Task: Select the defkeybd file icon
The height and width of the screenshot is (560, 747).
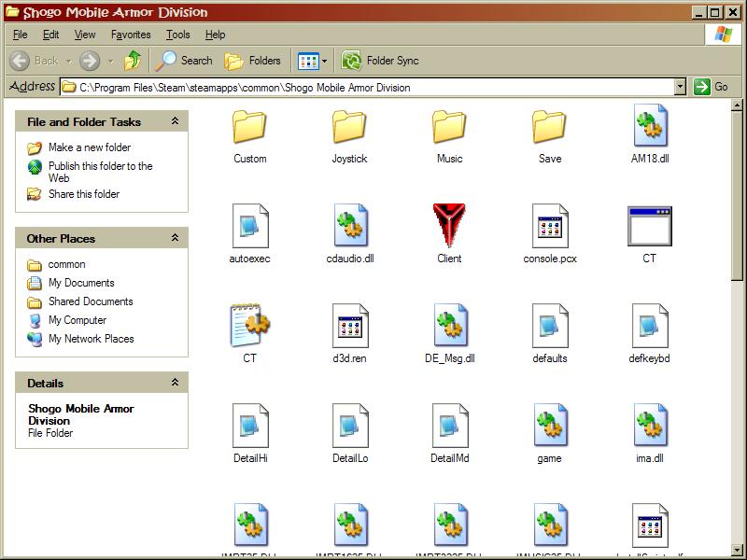Action: pyautogui.click(x=650, y=326)
